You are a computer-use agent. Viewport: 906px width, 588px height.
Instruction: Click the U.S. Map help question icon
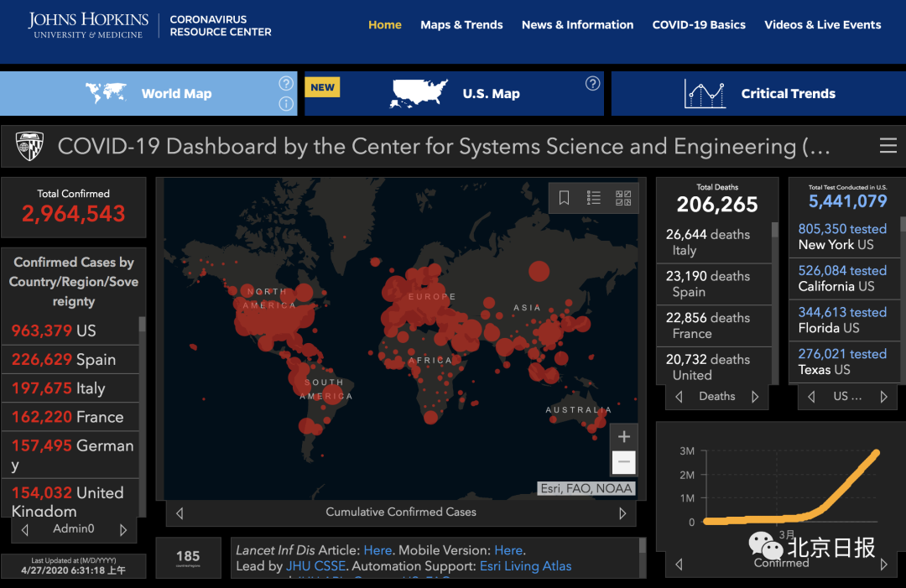click(x=593, y=83)
